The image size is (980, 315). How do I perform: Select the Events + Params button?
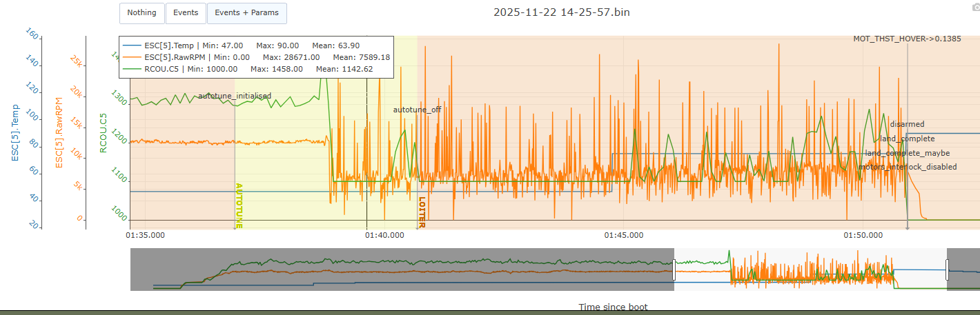[x=246, y=12]
